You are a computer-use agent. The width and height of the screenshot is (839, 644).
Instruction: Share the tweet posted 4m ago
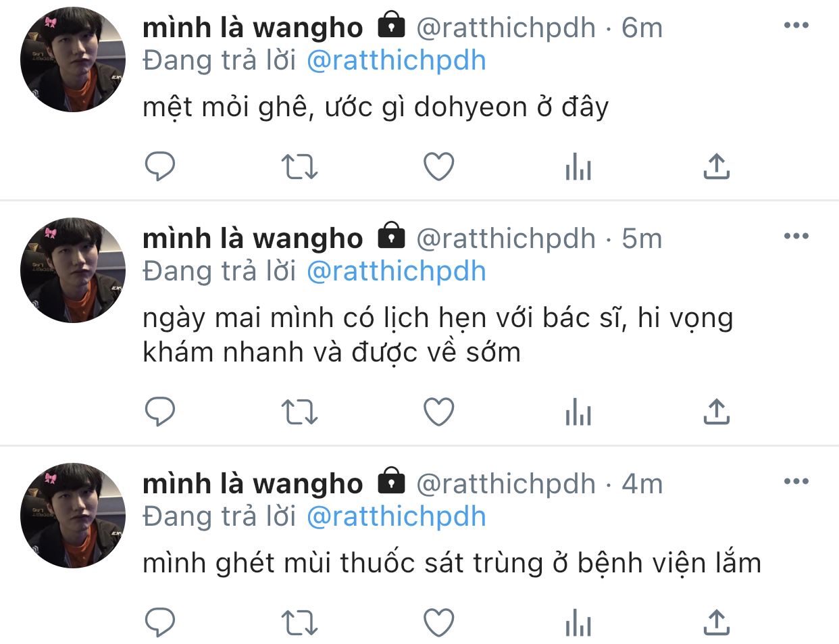[x=716, y=622]
